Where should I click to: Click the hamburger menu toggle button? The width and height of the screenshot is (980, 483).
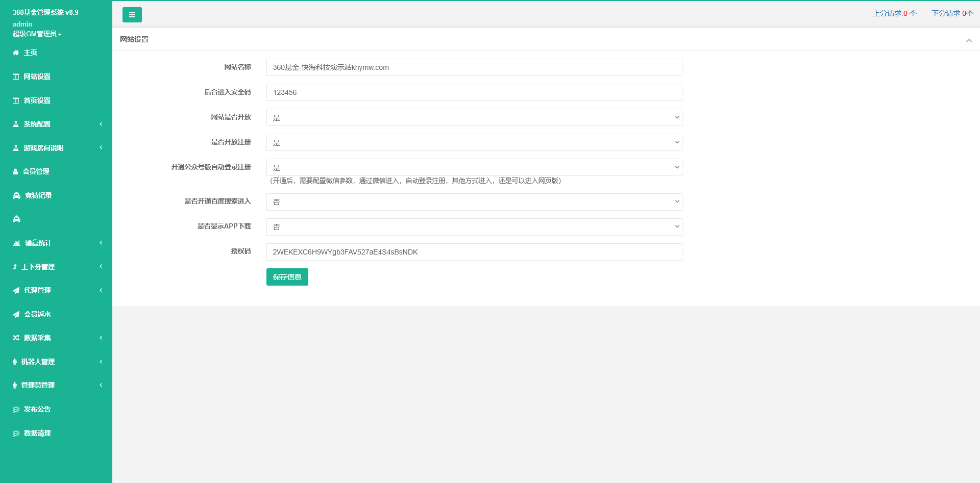click(x=132, y=15)
